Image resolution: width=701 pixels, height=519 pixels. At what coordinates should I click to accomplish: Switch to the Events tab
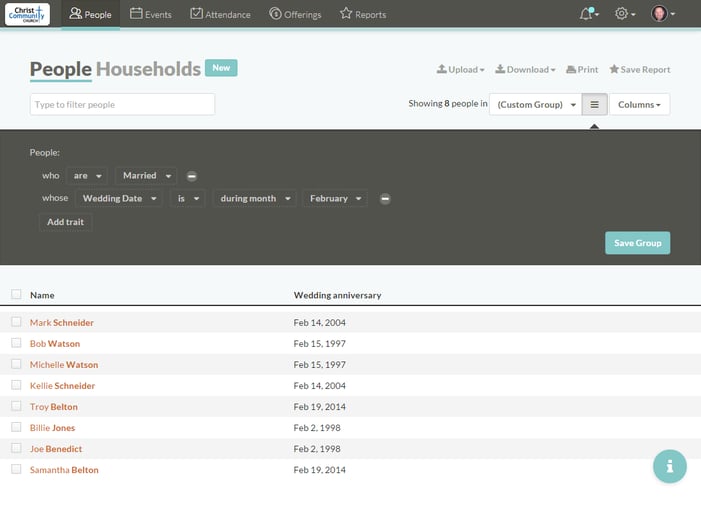pyautogui.click(x=151, y=14)
